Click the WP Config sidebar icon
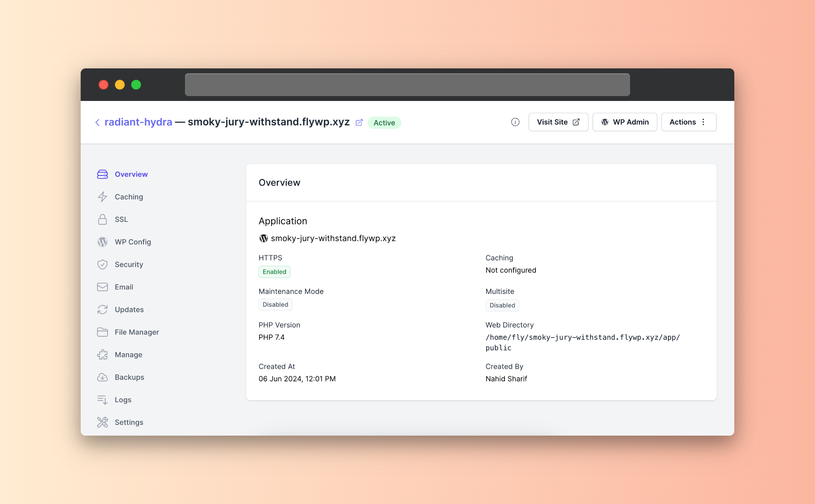This screenshot has height=504, width=815. click(103, 242)
